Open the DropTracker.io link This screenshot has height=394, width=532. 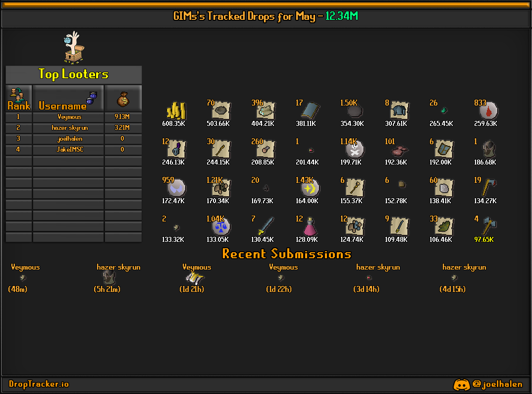(39, 384)
